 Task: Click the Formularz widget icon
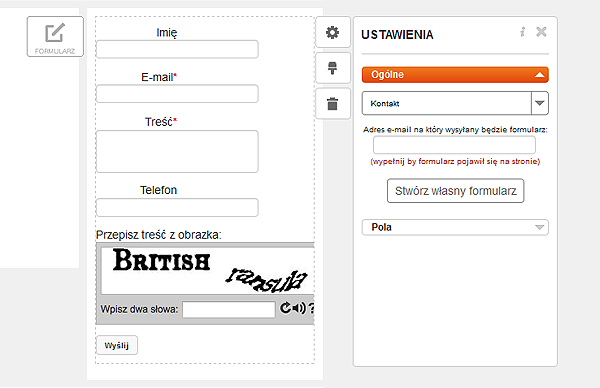[55, 37]
